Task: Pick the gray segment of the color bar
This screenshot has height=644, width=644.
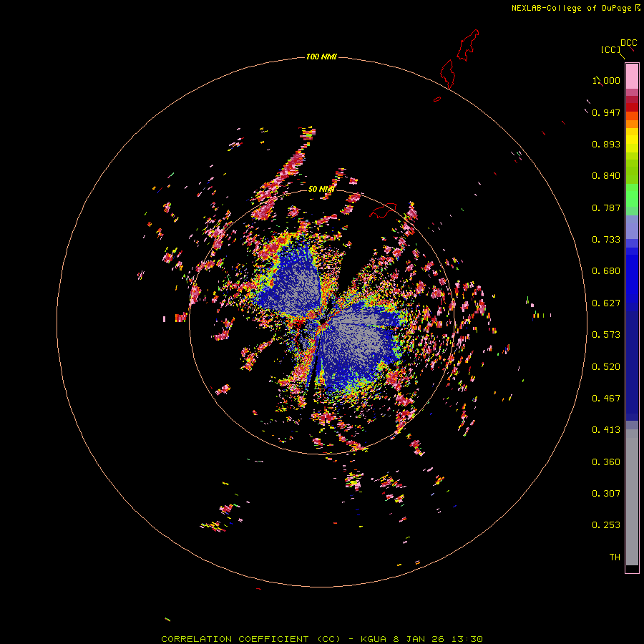Action: (632, 497)
